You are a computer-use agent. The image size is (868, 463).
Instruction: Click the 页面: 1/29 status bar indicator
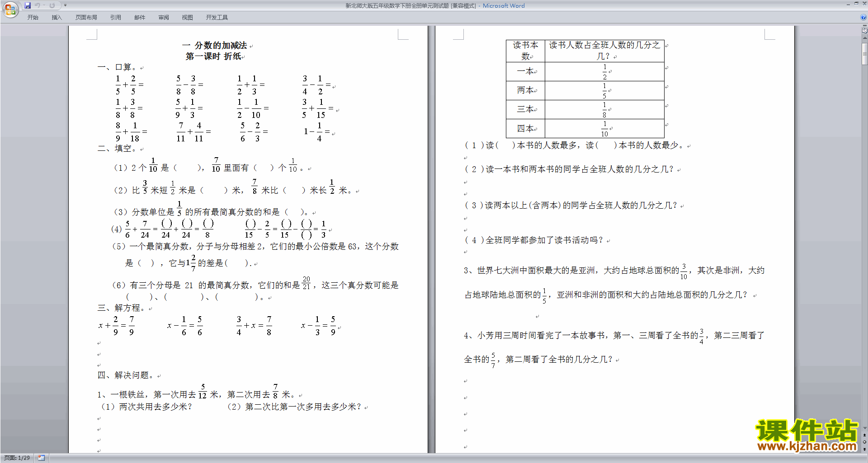click(x=17, y=458)
